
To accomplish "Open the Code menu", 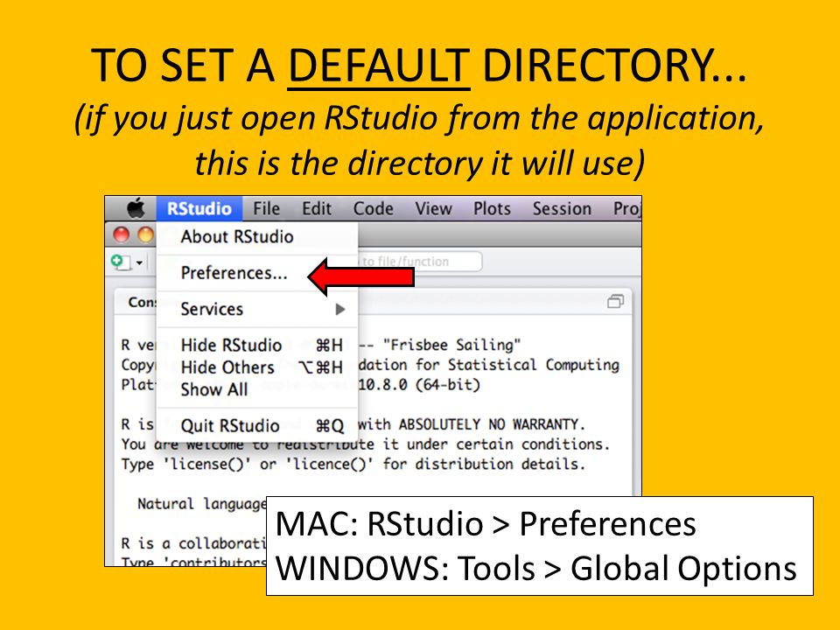I will (374, 208).
